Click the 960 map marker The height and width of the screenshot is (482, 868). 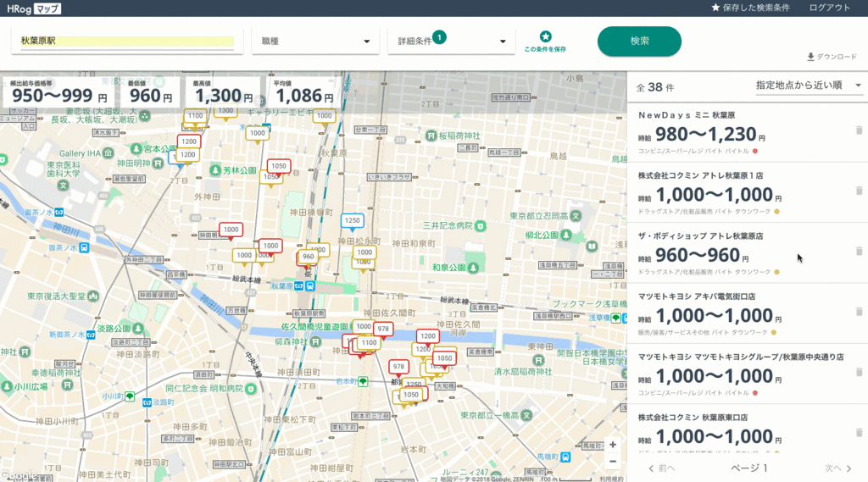tap(308, 258)
